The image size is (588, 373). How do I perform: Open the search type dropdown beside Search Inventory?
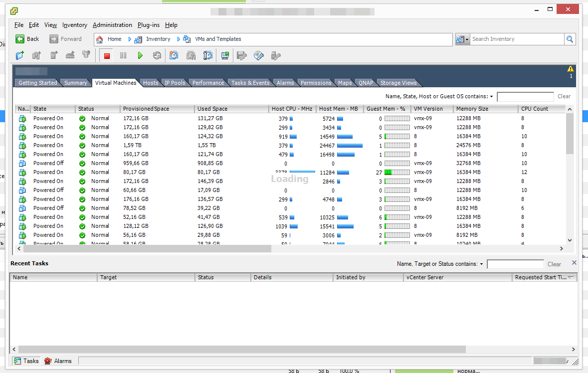point(462,39)
